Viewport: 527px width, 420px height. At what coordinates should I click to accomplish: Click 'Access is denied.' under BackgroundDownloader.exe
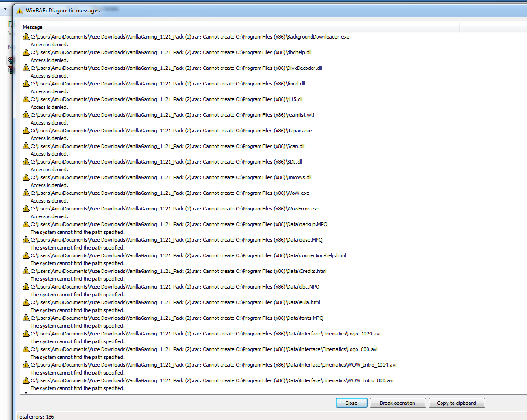tap(49, 45)
